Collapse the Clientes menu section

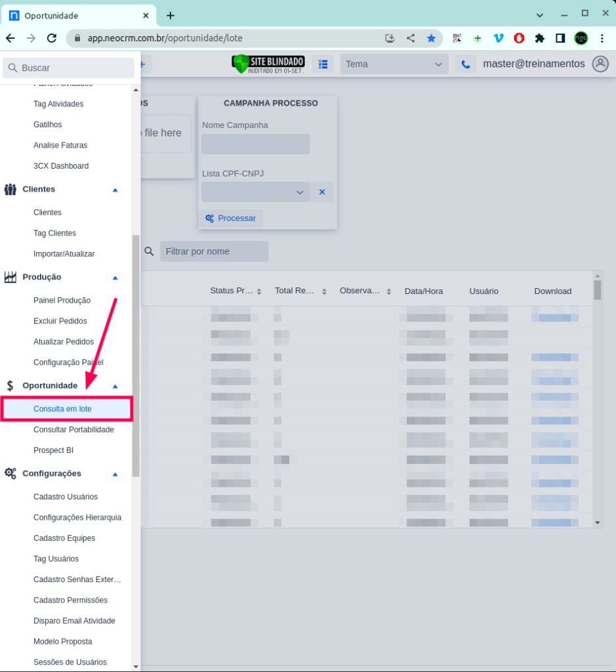tap(115, 190)
